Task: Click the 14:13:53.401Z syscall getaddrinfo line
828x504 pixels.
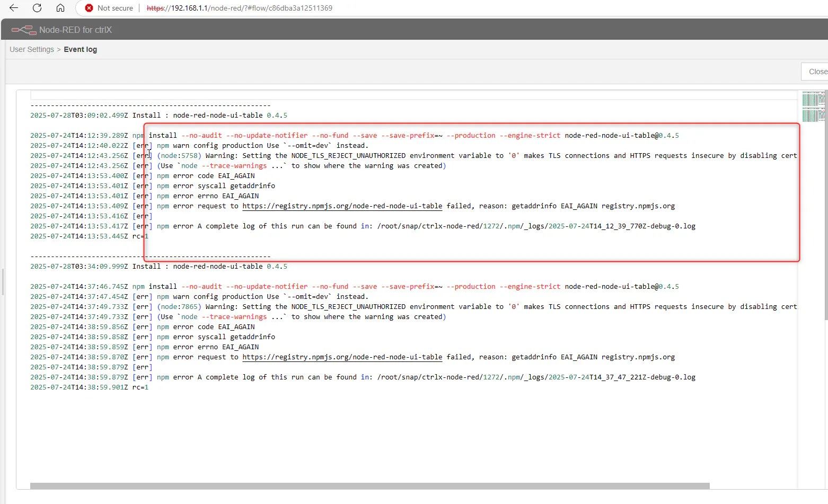Action: (x=153, y=186)
